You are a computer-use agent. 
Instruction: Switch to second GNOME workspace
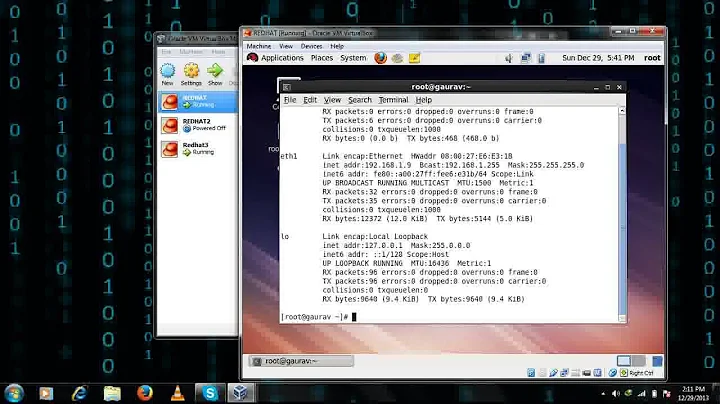[639, 361]
